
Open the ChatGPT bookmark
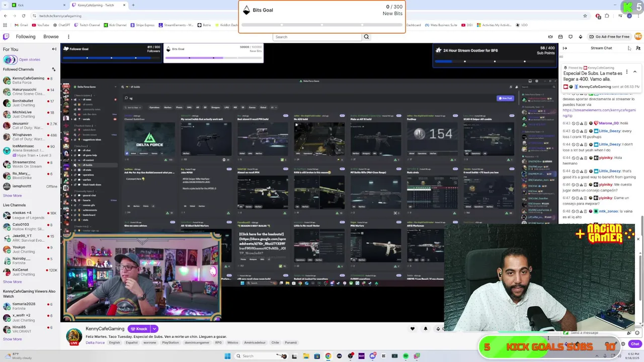click(x=61, y=25)
